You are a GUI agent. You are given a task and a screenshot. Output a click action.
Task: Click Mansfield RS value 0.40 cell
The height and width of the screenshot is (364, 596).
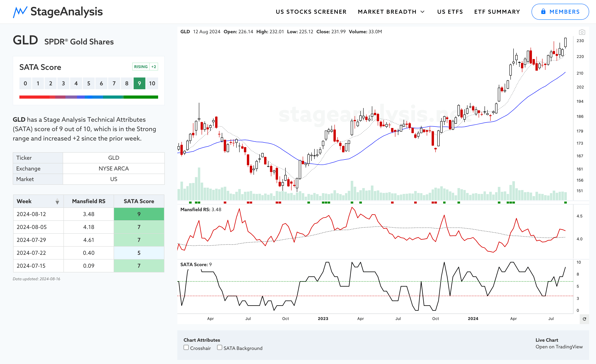click(x=89, y=253)
